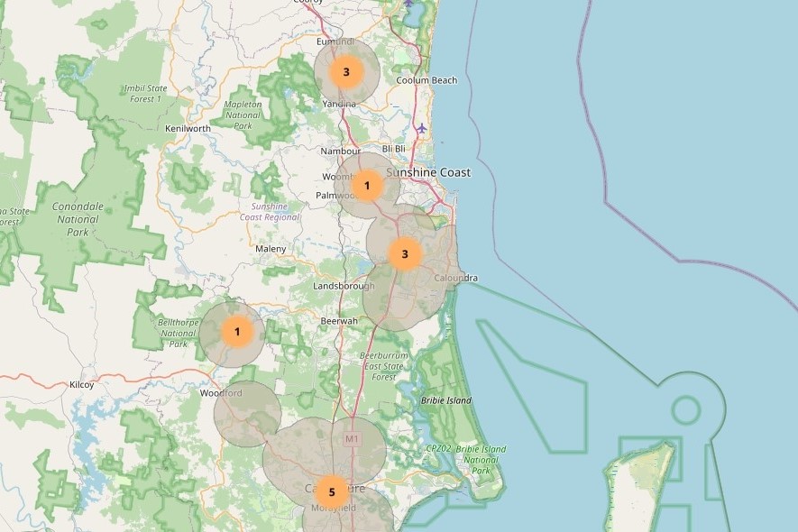Click the Kenilworth town label

[188, 129]
